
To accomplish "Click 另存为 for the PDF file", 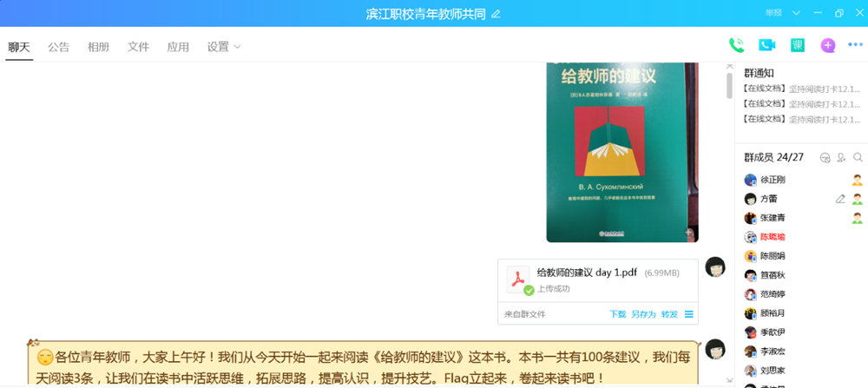I will click(x=643, y=314).
